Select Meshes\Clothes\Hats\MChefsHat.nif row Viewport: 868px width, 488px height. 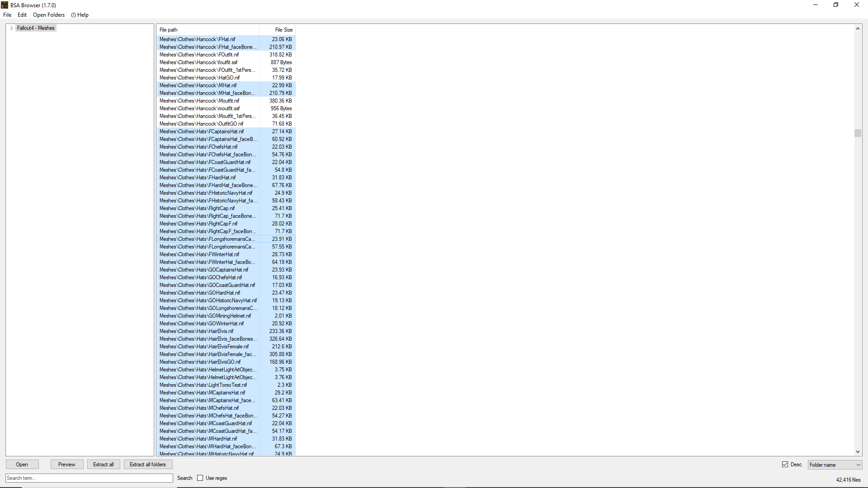(226, 408)
